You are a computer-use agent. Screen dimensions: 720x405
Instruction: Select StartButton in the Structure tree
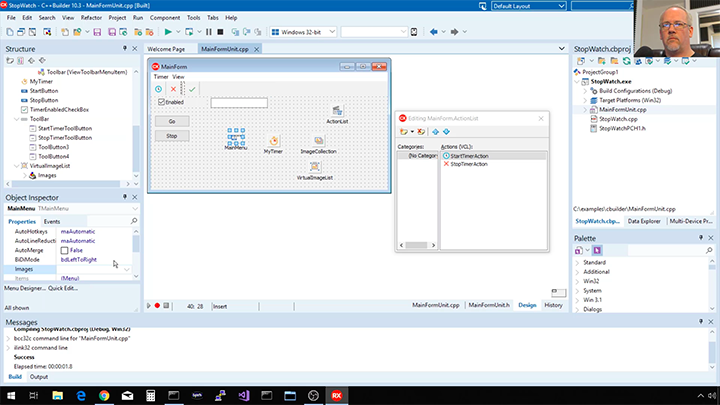click(44, 91)
